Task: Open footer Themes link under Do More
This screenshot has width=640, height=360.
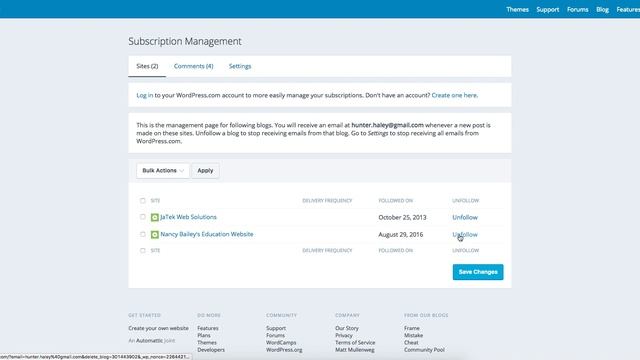Action: pos(207,343)
